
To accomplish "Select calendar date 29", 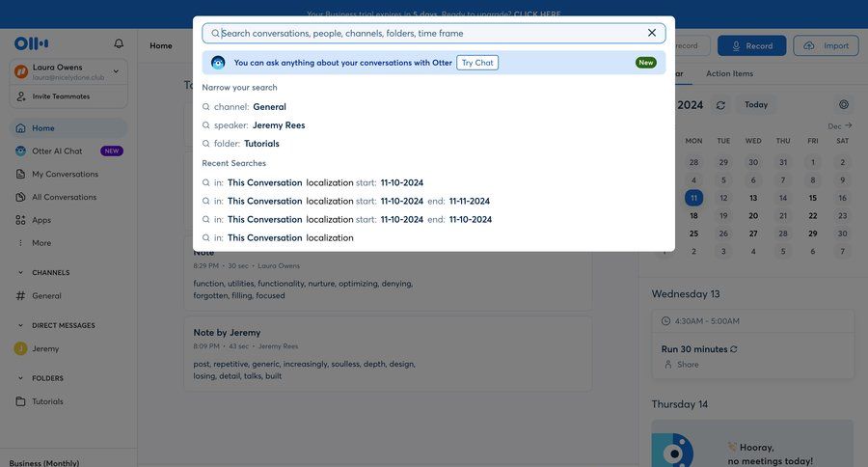I will [813, 233].
